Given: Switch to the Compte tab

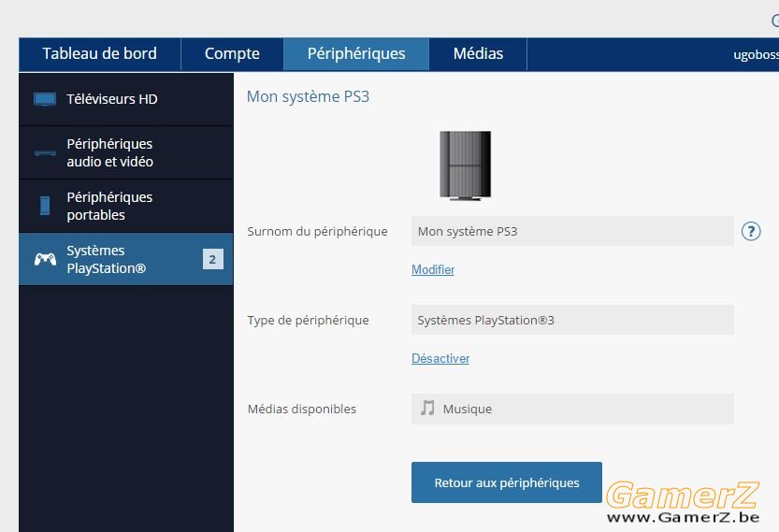Looking at the screenshot, I should pos(232,53).
